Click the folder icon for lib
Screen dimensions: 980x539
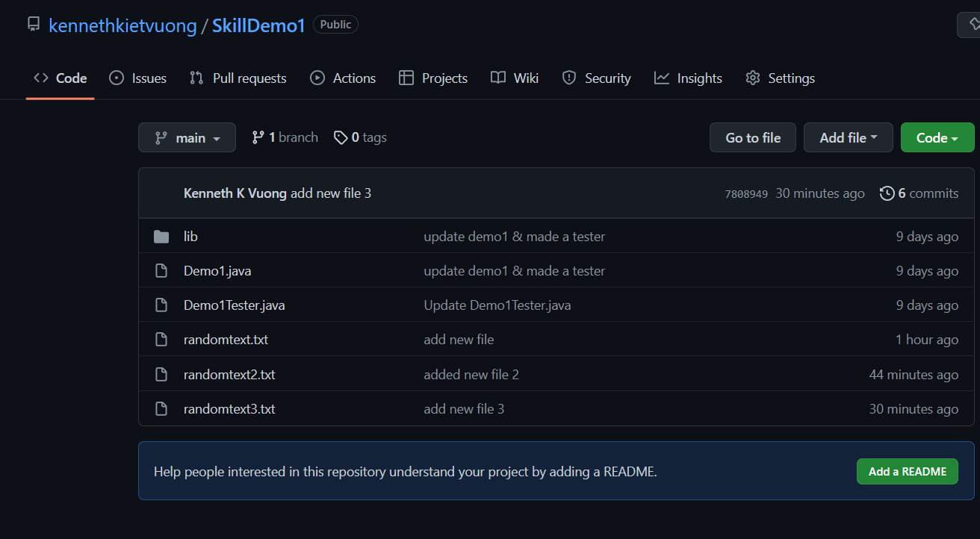click(x=161, y=237)
